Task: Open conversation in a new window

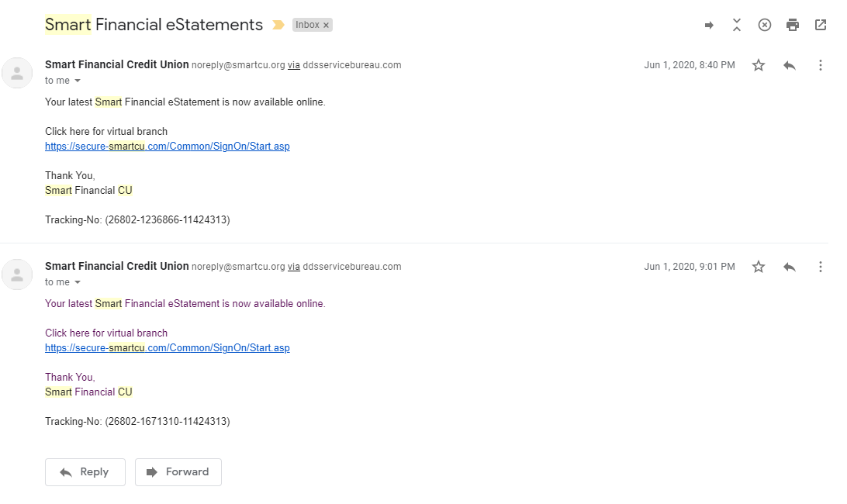Action: 821,25
